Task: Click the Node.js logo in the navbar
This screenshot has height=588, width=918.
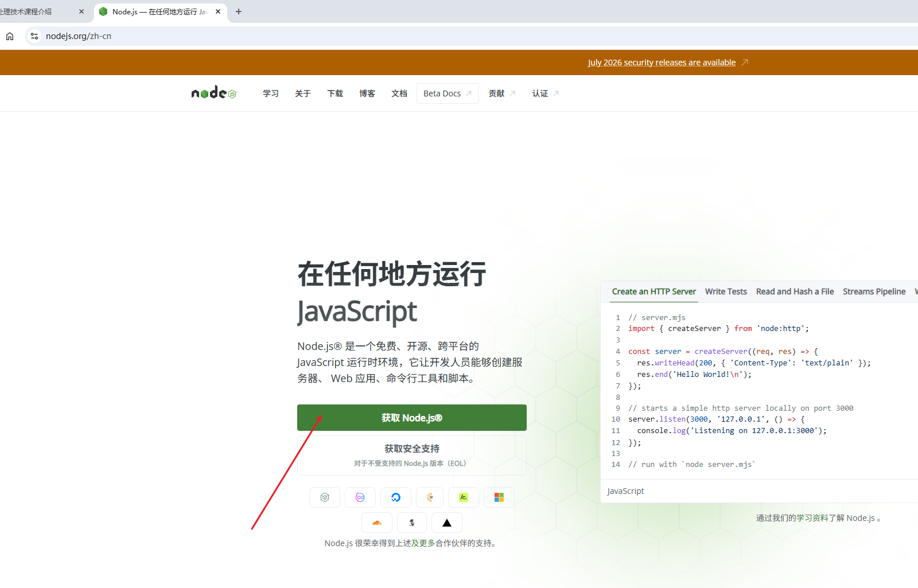Action: point(213,93)
